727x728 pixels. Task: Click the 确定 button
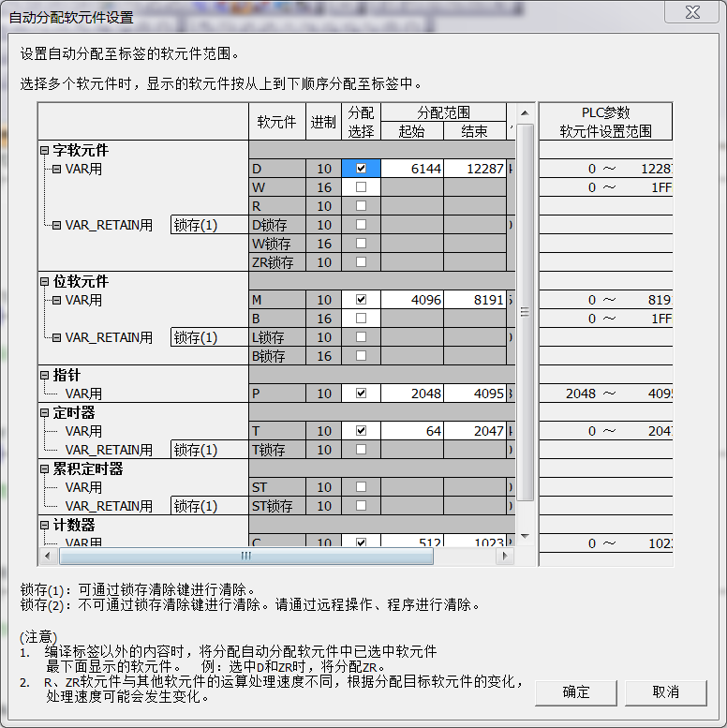click(x=576, y=692)
